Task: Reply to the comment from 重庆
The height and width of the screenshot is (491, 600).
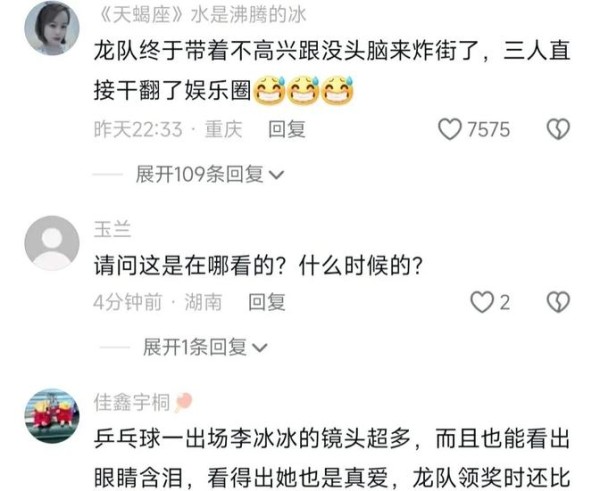Action: click(x=287, y=129)
